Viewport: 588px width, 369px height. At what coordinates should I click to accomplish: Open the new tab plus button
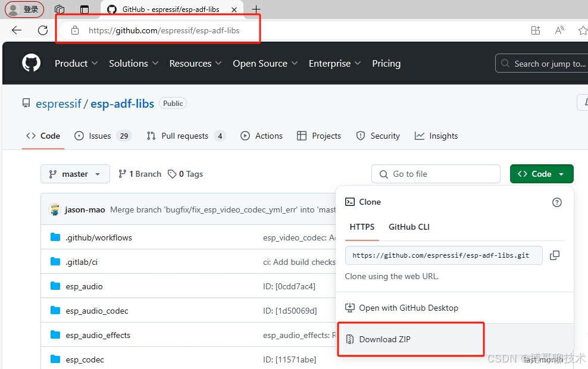[x=256, y=9]
